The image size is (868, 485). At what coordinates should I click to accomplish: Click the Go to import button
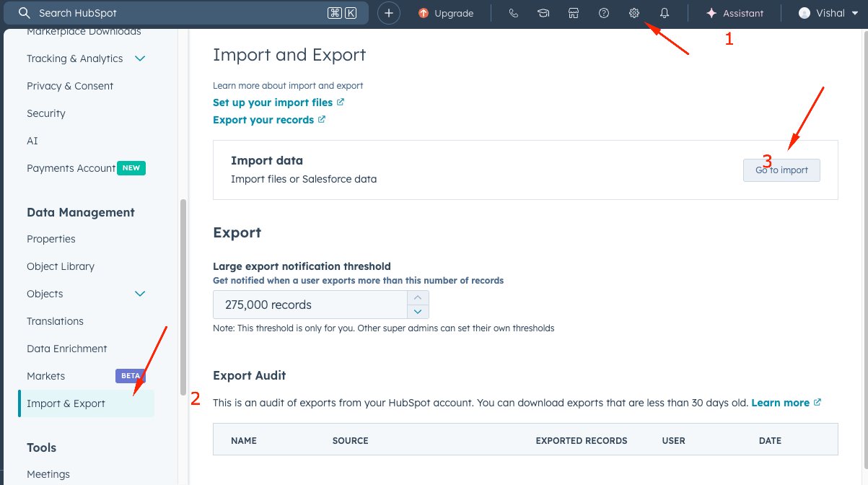pyautogui.click(x=781, y=170)
